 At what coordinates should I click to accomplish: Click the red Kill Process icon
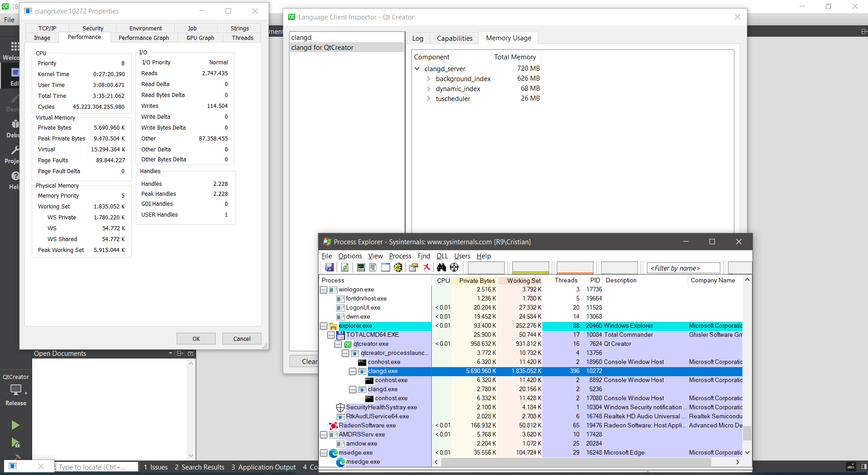[426, 267]
